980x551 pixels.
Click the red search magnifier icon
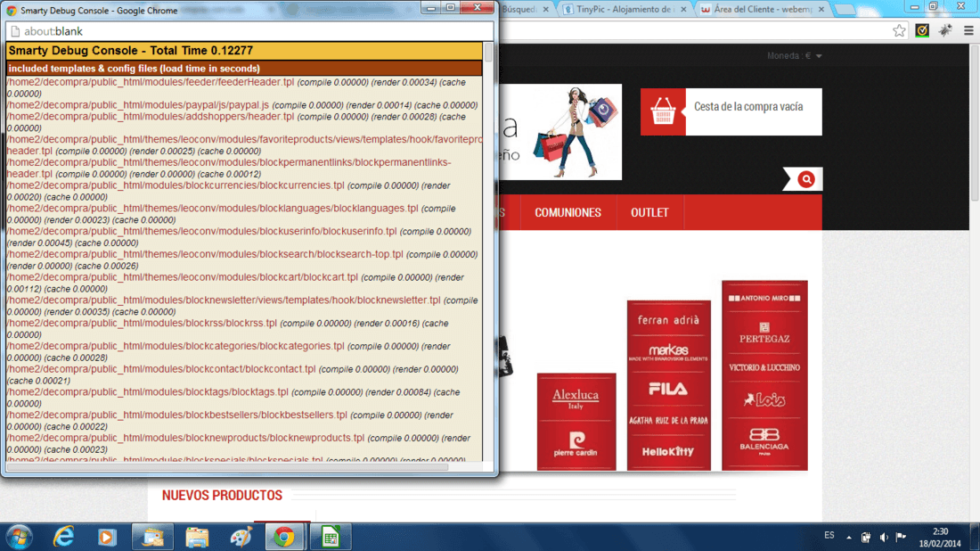click(x=806, y=179)
